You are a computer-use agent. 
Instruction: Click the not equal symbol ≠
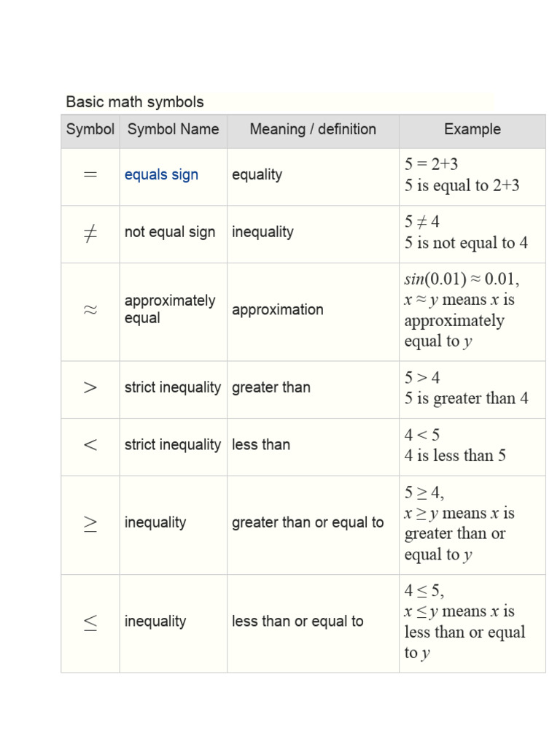[90, 233]
